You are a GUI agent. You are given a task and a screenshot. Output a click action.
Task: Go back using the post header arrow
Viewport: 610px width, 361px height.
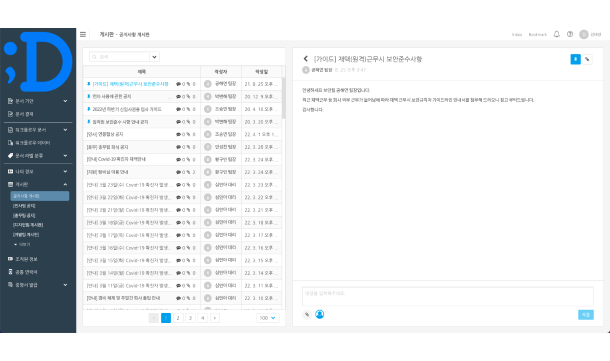306,59
